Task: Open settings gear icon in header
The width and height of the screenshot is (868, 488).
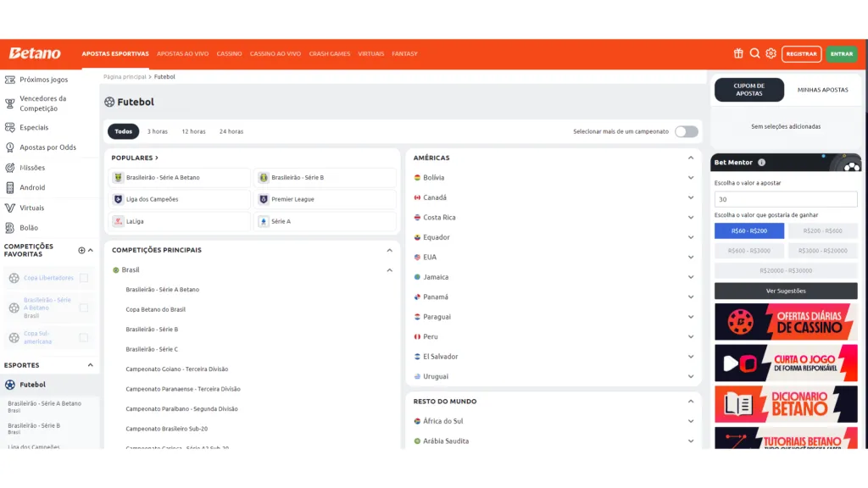Action: (771, 53)
